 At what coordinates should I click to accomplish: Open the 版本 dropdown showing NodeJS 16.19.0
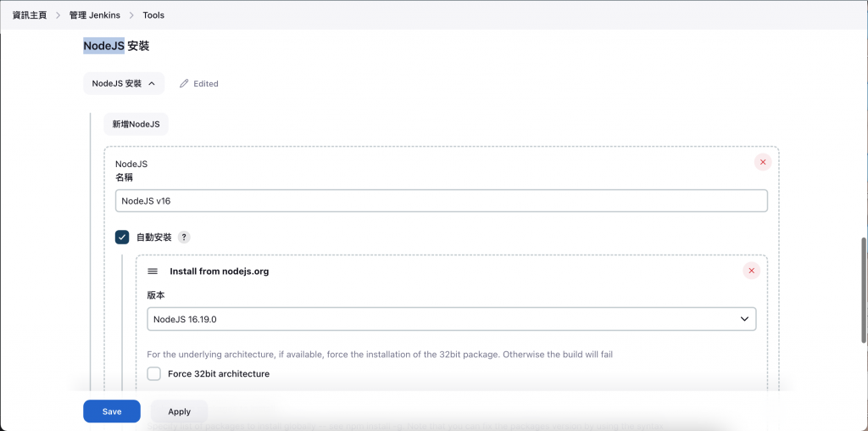click(x=452, y=319)
